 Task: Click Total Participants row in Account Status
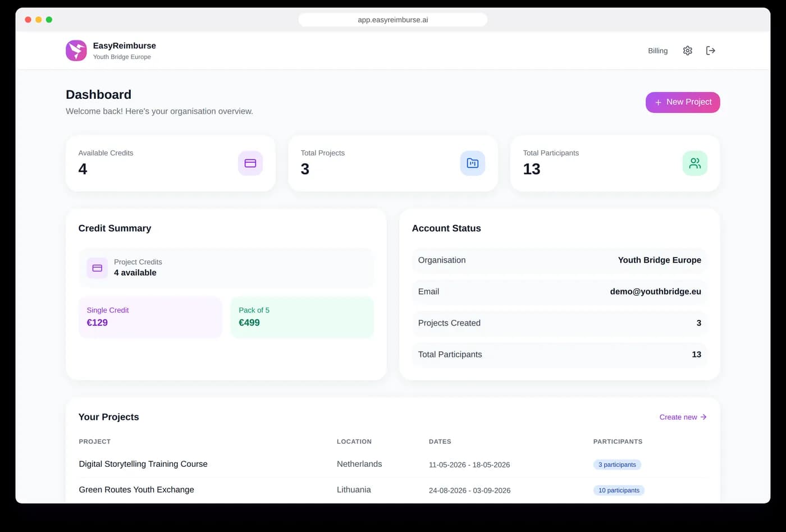coord(559,355)
